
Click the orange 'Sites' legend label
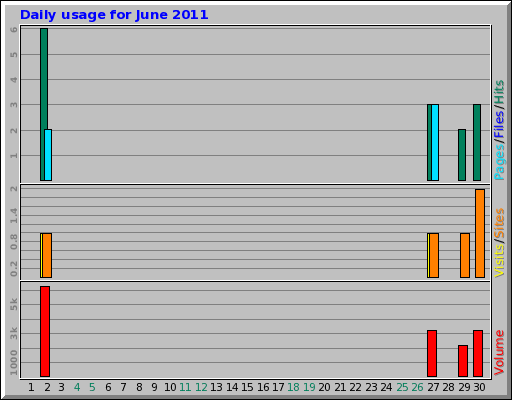click(x=499, y=223)
